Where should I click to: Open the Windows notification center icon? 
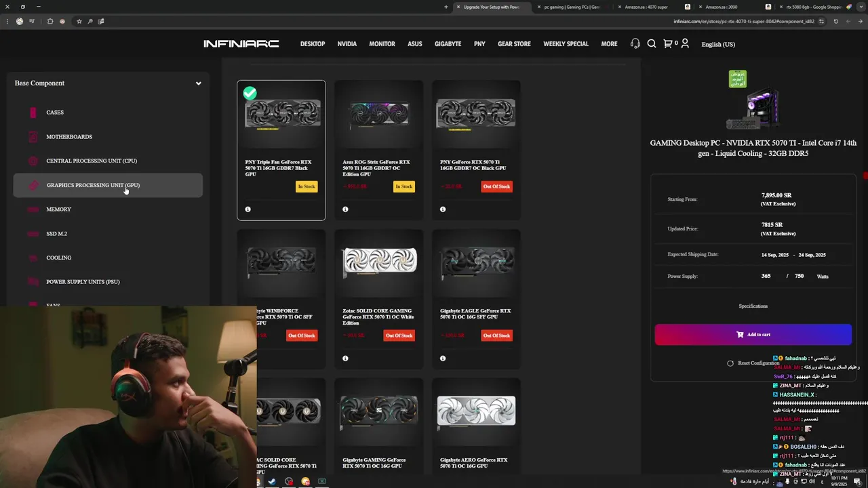(857, 481)
